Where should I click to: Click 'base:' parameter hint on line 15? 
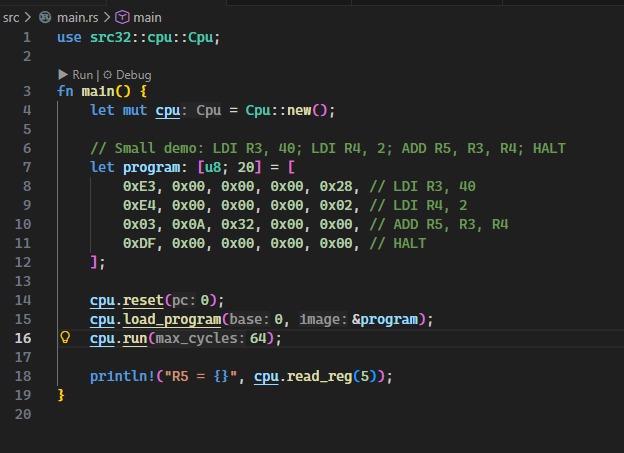[250, 319]
